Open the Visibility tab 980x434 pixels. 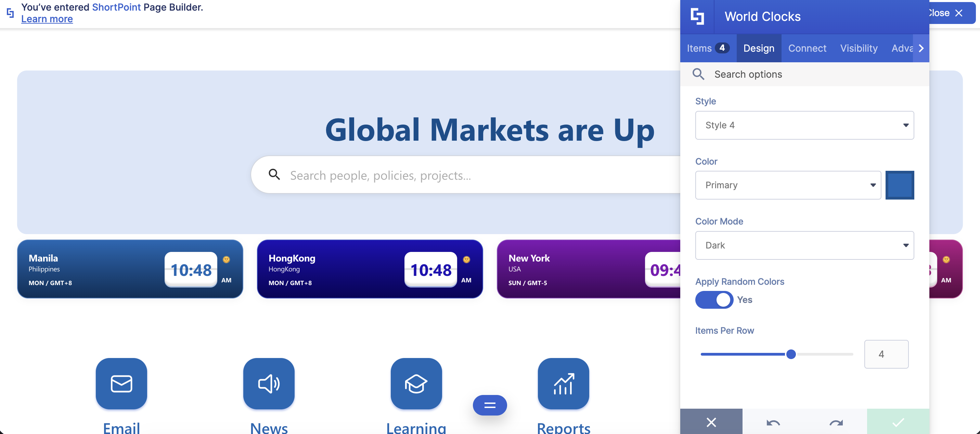(859, 48)
